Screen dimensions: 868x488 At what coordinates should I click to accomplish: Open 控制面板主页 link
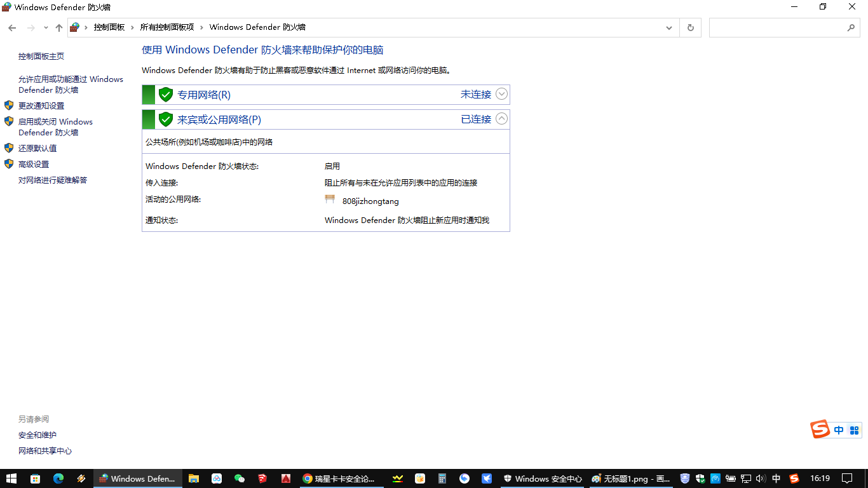coord(41,57)
